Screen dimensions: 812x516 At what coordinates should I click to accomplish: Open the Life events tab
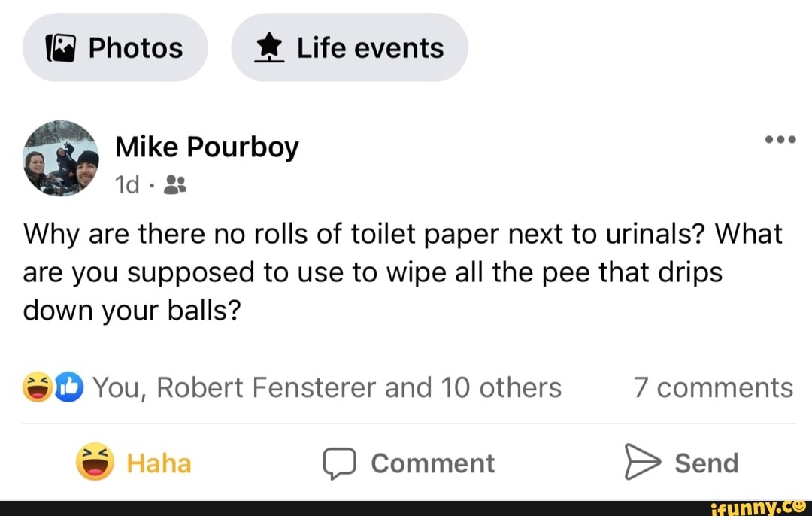(349, 47)
